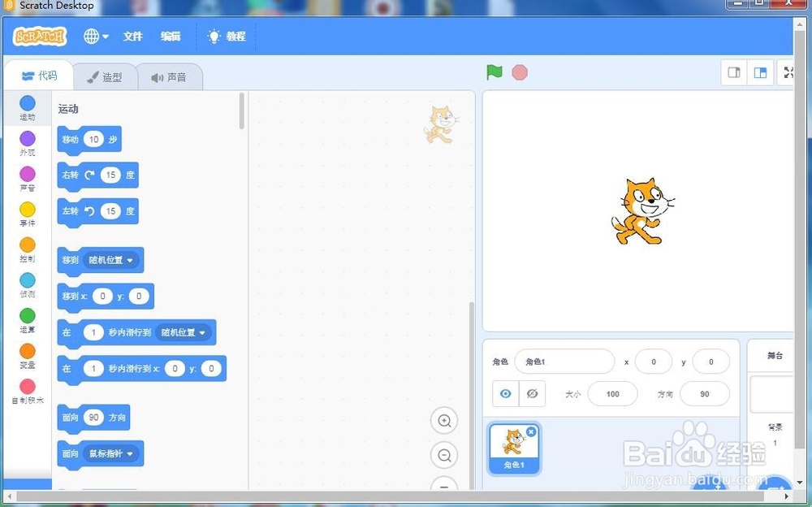This screenshot has height=507, width=812.
Task: Click x value in 移到 x y block
Action: 102,296
